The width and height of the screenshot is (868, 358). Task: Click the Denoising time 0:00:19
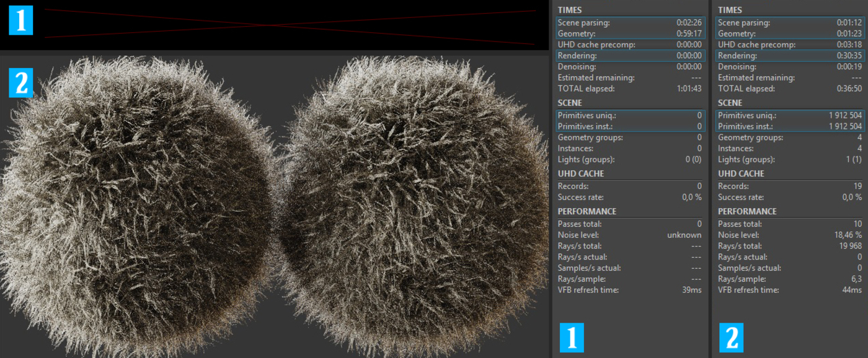pos(849,67)
